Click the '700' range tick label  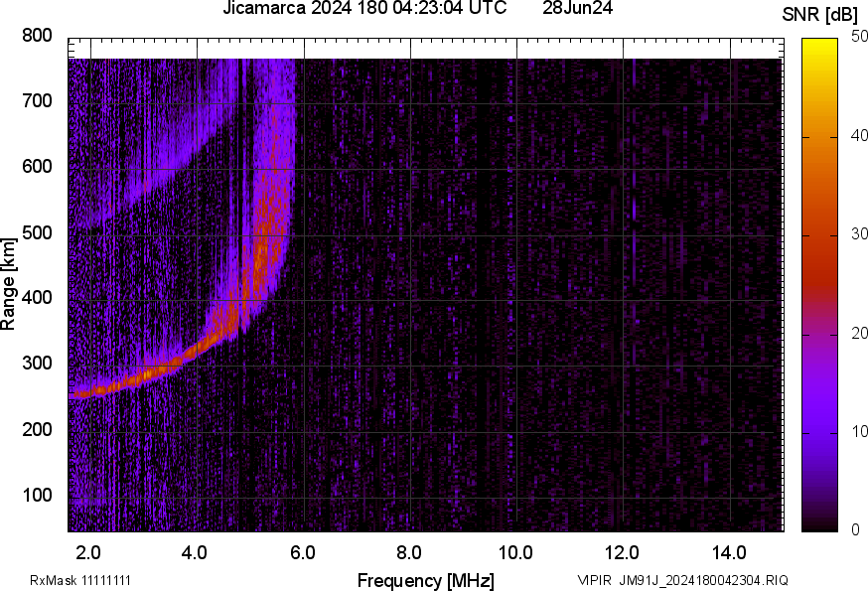click(x=37, y=100)
